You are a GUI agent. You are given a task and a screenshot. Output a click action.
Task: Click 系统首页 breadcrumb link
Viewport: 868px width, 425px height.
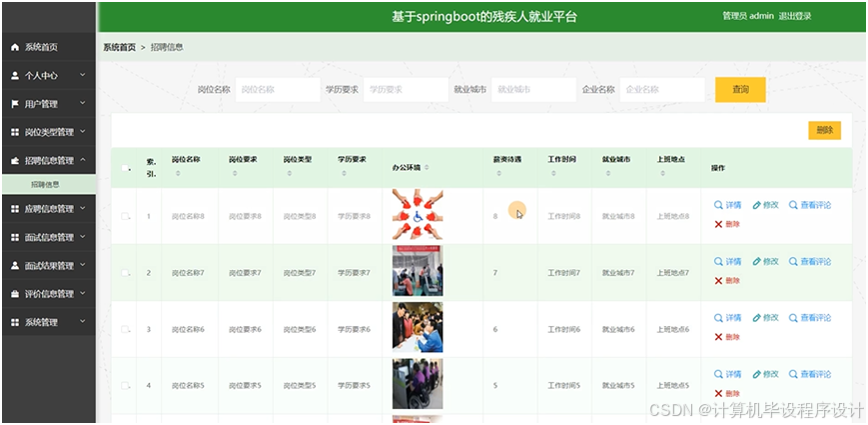120,48
